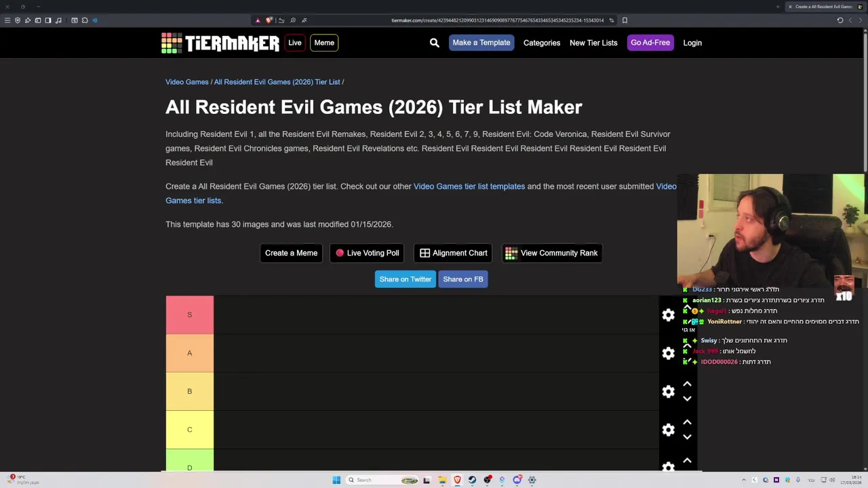The height and width of the screenshot is (488, 868).
Task: Open Windows Start button
Action: click(x=336, y=480)
